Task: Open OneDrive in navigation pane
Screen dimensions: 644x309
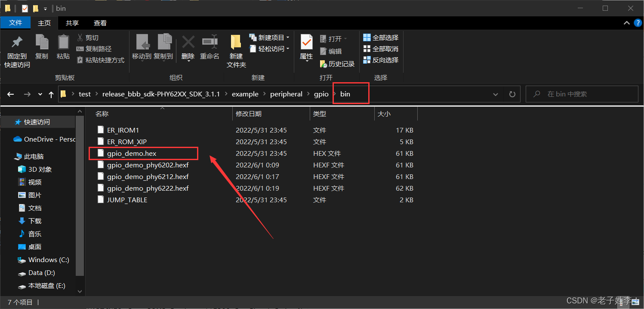Action: [x=44, y=139]
